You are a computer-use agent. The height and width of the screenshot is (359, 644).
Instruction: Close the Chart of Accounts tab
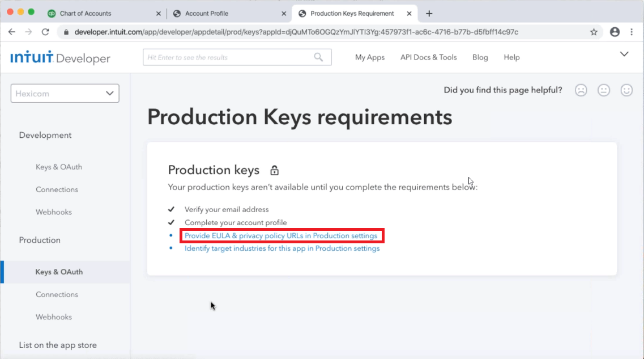click(x=159, y=14)
